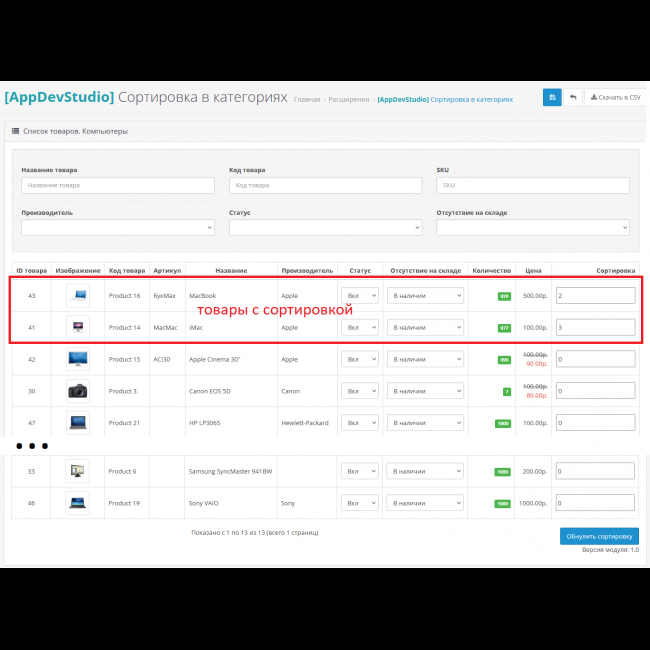Change status dropdown for MacBook row

[360, 296]
